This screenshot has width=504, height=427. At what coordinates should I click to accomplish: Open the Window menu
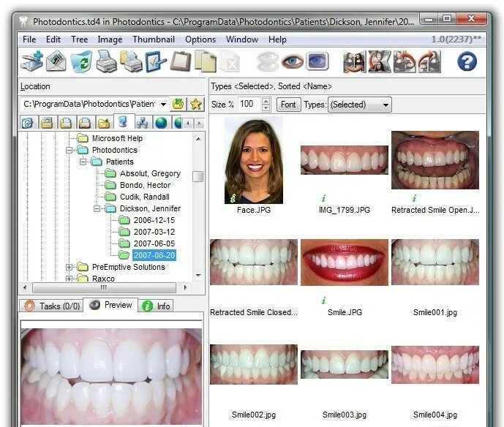click(x=242, y=39)
